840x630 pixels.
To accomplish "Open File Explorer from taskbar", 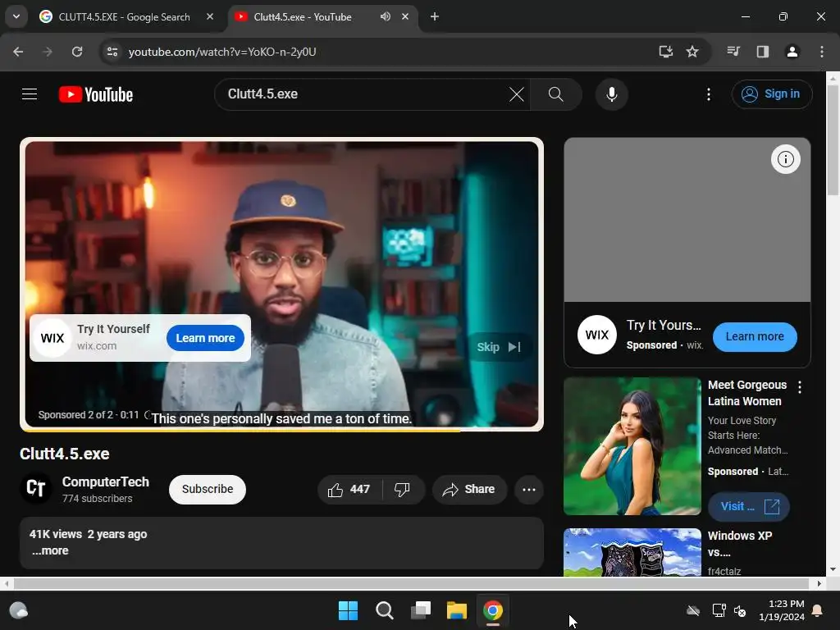I will (x=457, y=610).
